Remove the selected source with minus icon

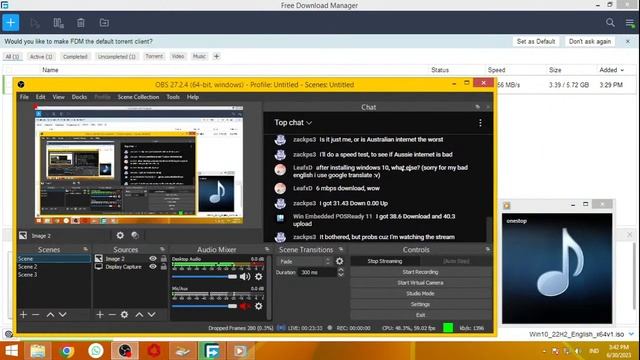point(112,315)
